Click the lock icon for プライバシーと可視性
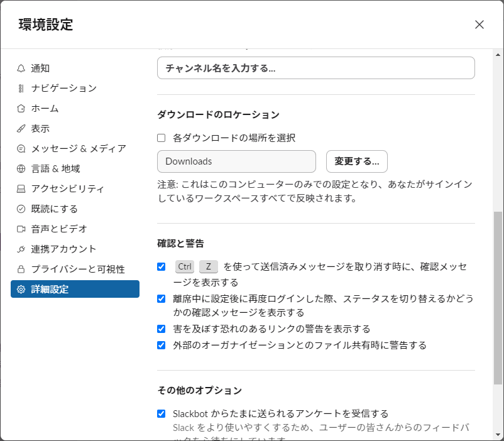 tap(21, 269)
